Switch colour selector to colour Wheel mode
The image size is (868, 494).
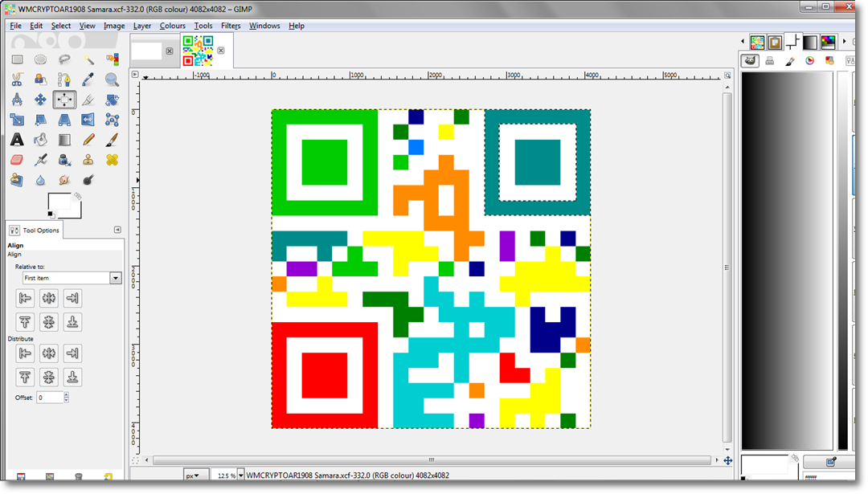point(810,61)
